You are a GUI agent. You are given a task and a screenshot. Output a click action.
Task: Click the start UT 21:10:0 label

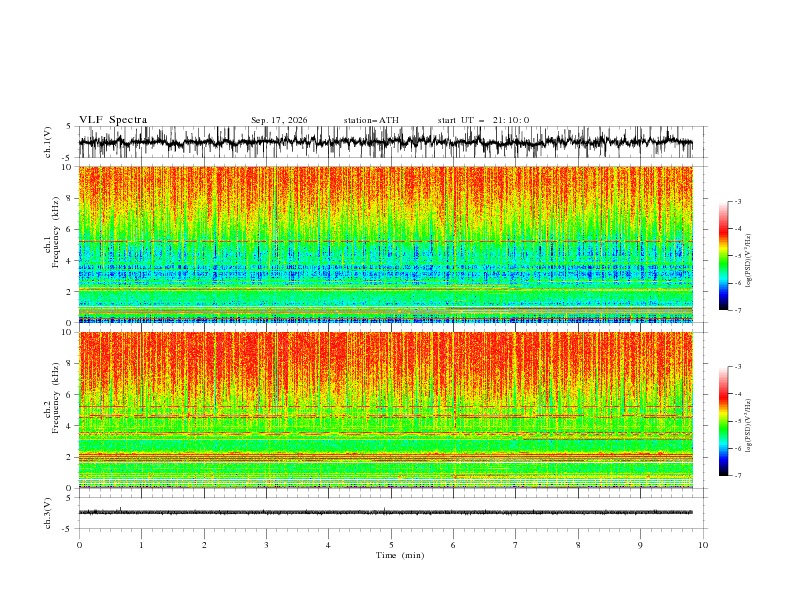pos(483,120)
